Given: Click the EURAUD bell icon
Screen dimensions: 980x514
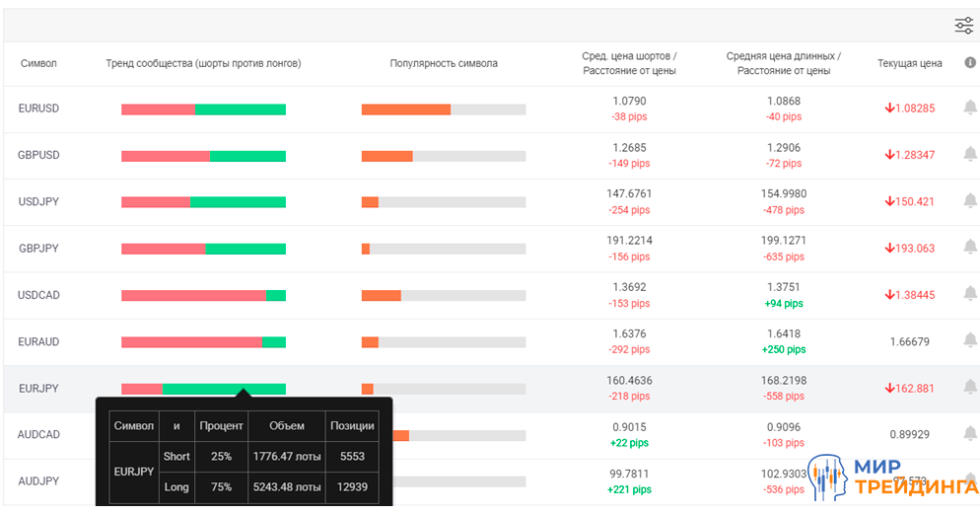Looking at the screenshot, I should 970,341.
